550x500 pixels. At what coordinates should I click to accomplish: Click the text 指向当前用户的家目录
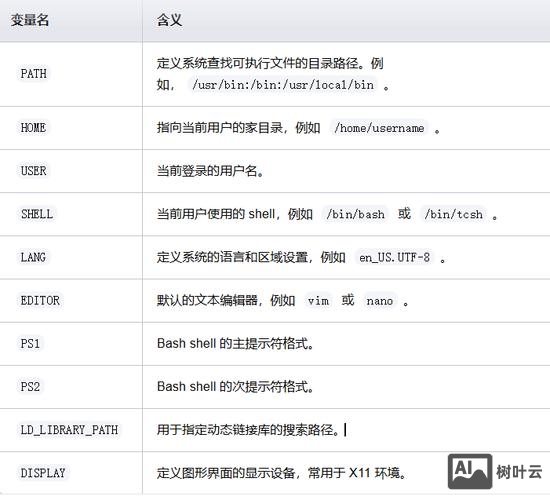pos(220,128)
